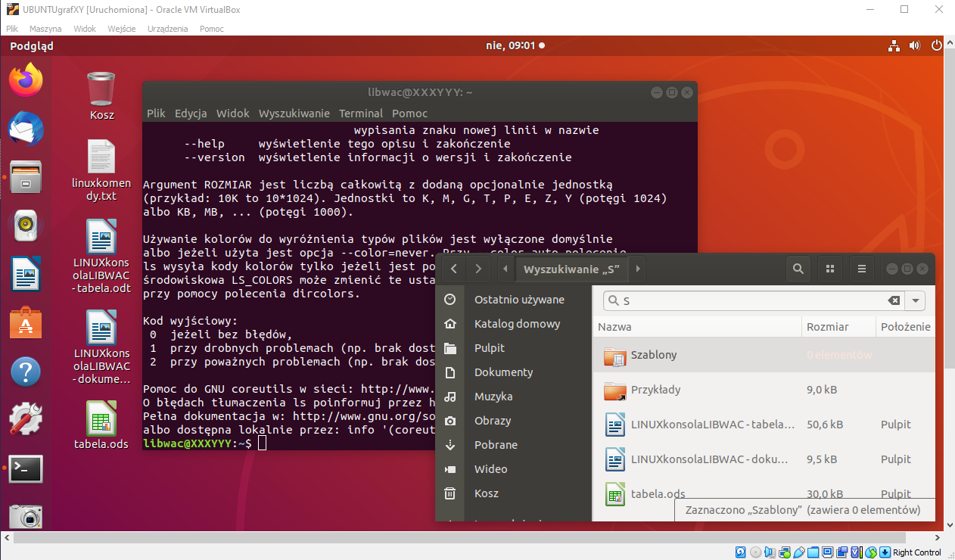Launch Firefox from the dock
955x560 pixels.
pyautogui.click(x=26, y=80)
